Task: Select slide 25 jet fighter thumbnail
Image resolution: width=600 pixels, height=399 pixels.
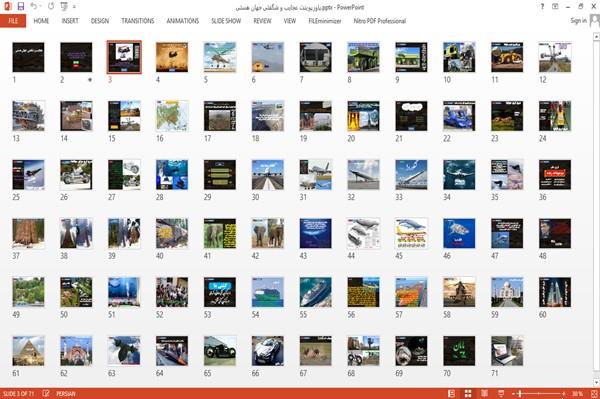Action: [28, 175]
